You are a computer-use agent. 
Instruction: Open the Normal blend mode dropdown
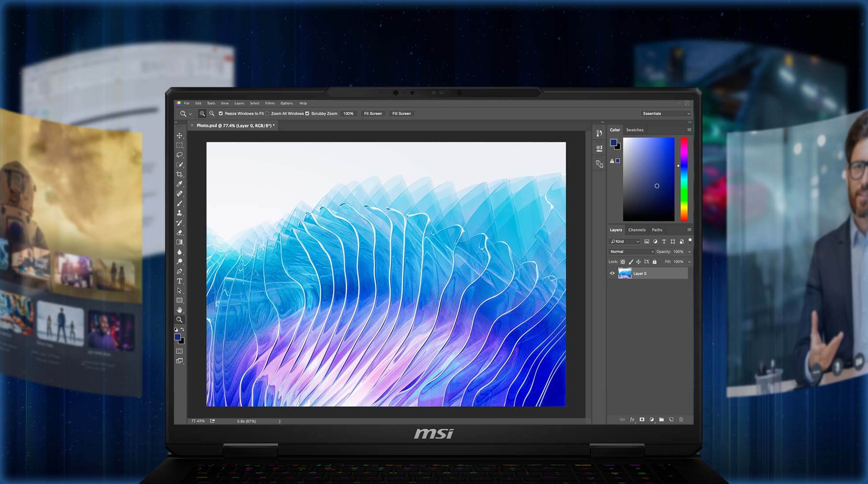(x=631, y=251)
